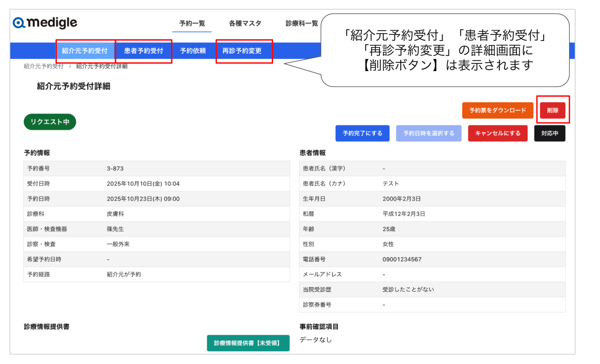This screenshot has height=364, width=600.
Task: Switch to the 患者予約受付 tab
Action: click(143, 51)
